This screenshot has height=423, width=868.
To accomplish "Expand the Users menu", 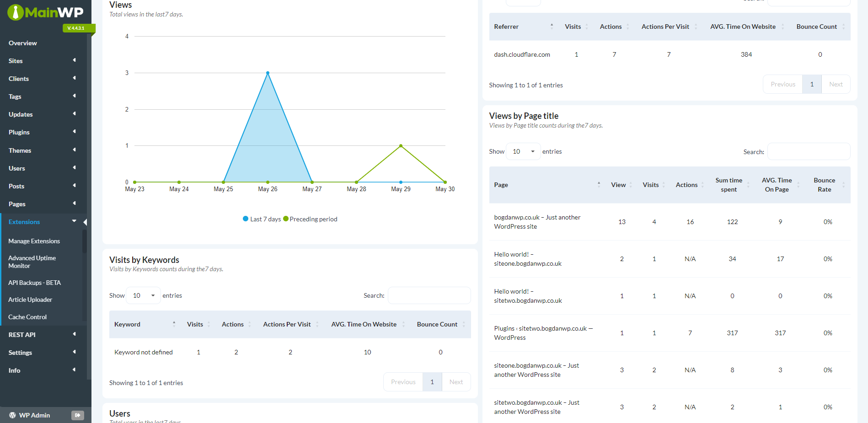I will click(x=43, y=168).
